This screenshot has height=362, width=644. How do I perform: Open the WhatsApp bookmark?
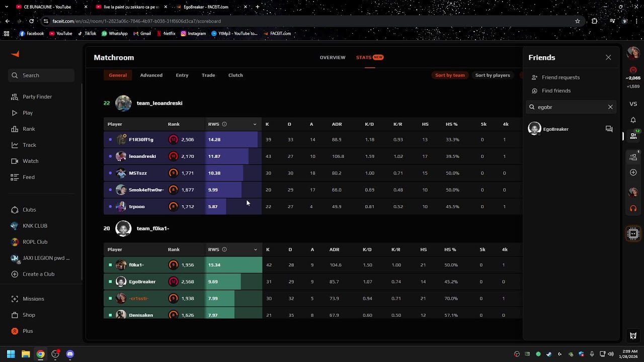114,34
